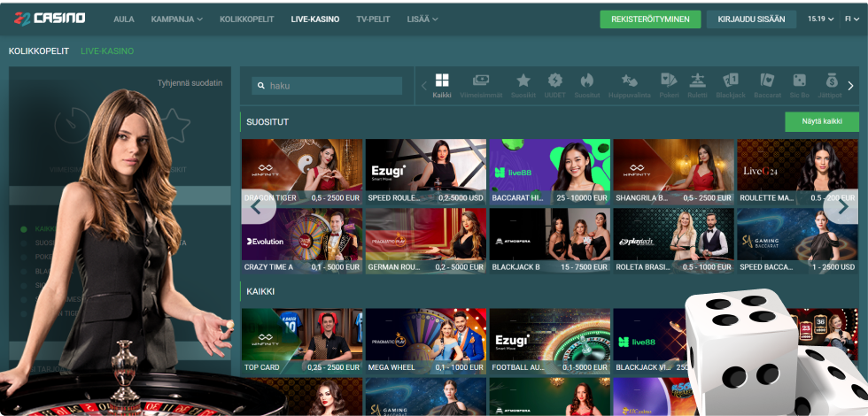Filter games by the Pokeri cards icon
Image resolution: width=868 pixels, height=416 pixels.
(x=669, y=81)
